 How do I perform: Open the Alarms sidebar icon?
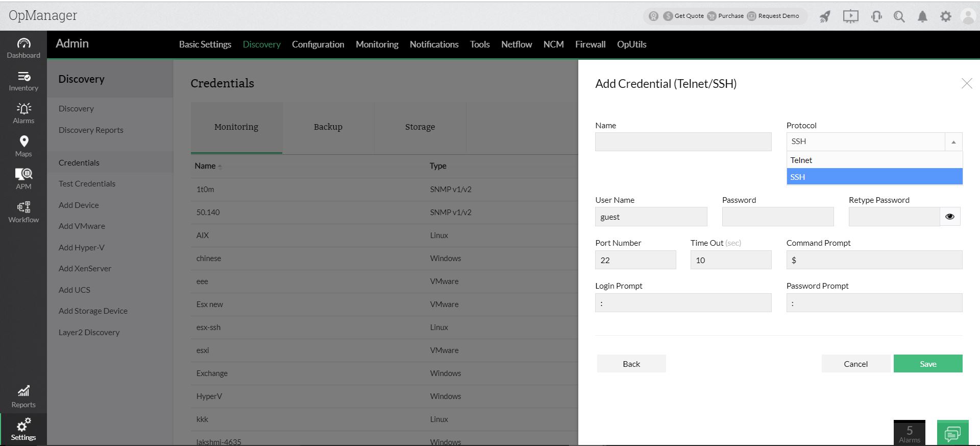tap(23, 113)
